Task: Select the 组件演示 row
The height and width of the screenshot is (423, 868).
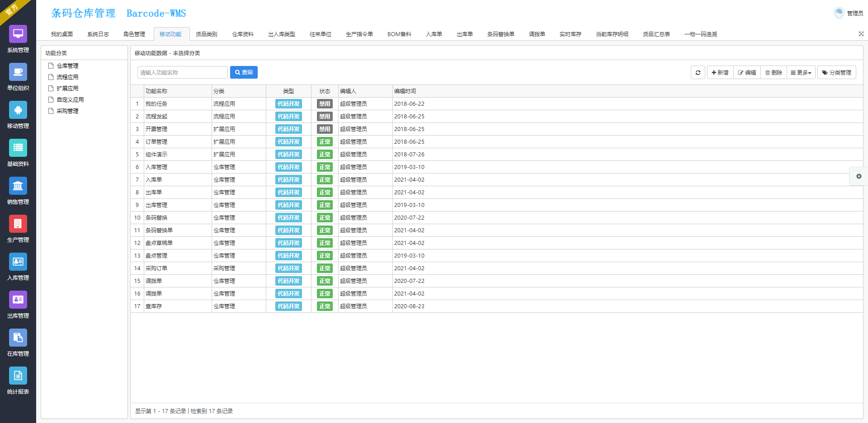Action: 497,155
